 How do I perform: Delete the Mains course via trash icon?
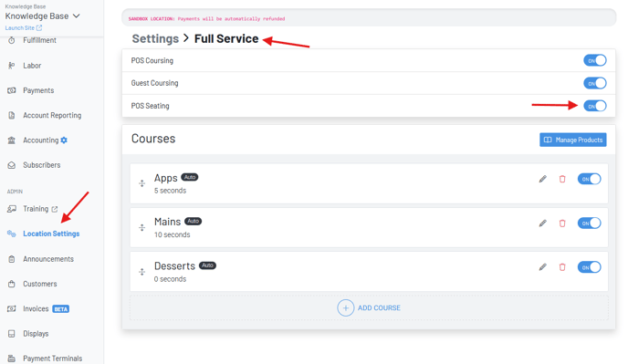(x=562, y=223)
